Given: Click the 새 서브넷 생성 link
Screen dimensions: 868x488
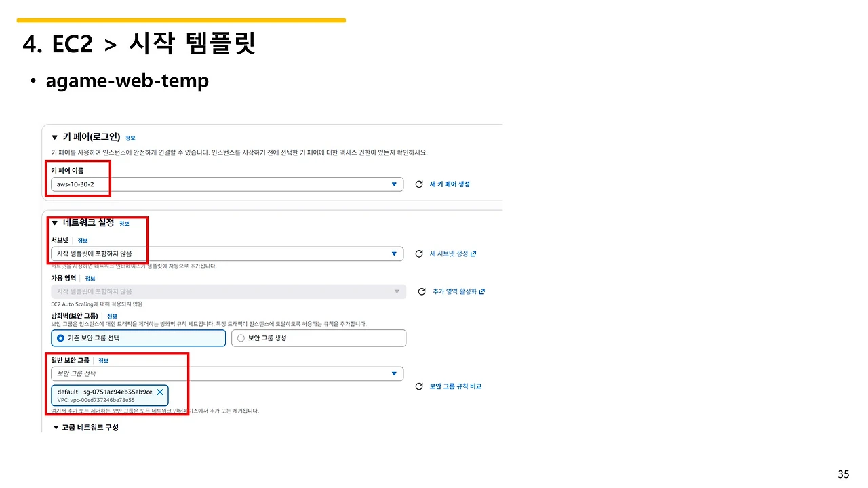Looking at the screenshot, I should click(x=448, y=253).
